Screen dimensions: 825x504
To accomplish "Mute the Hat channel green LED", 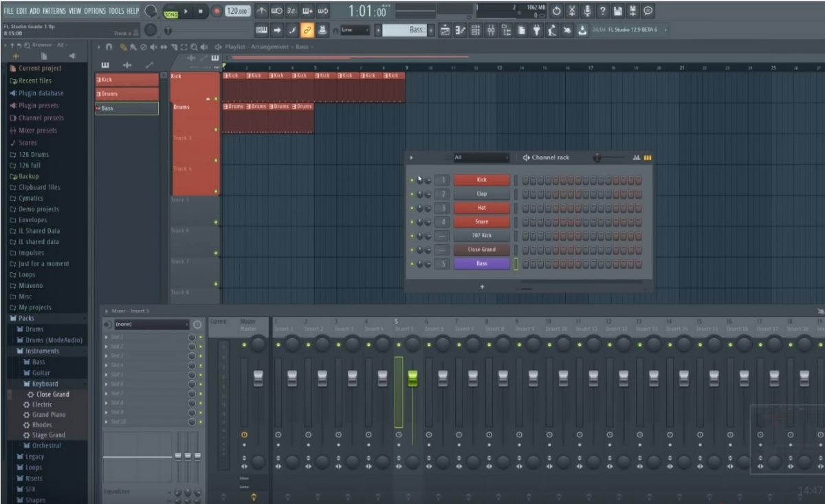I will coord(412,208).
